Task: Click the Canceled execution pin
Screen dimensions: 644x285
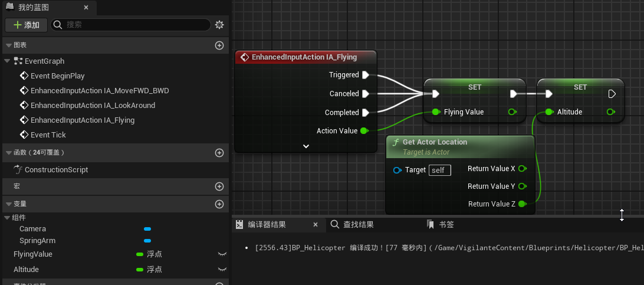Action: coord(365,94)
